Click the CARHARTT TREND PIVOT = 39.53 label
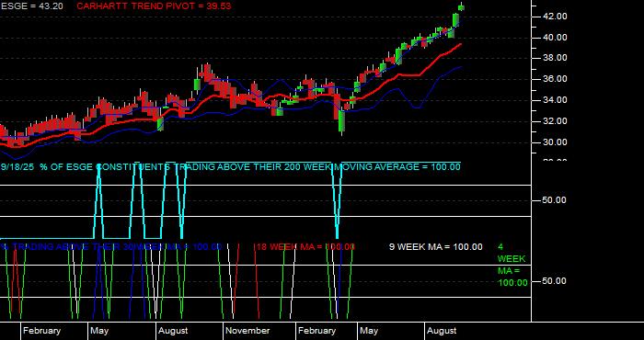 (154, 6)
